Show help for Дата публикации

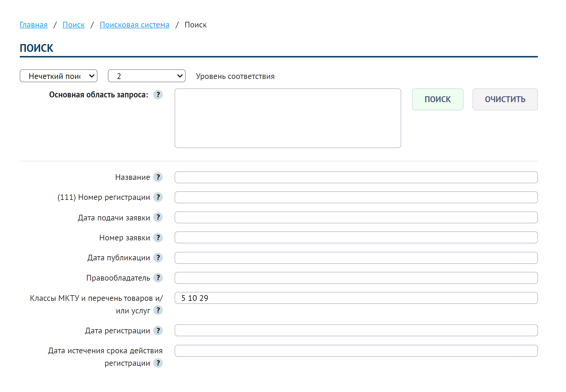158,258
